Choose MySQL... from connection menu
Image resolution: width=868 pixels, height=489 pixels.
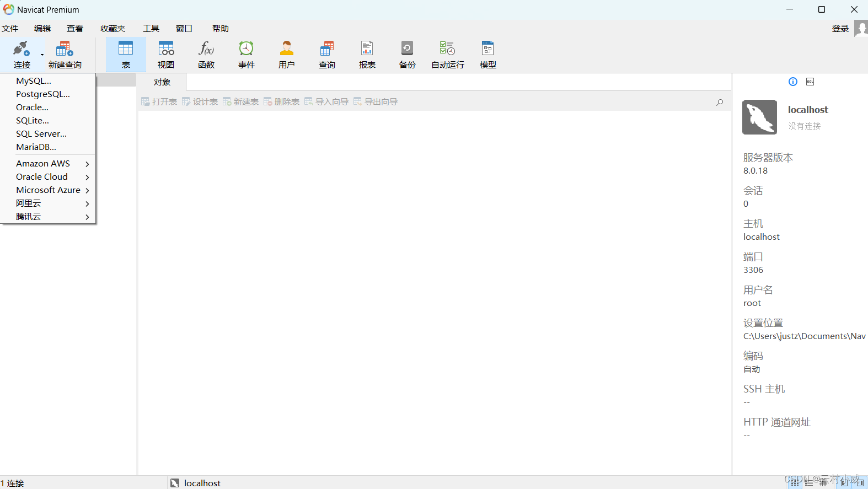click(48, 80)
